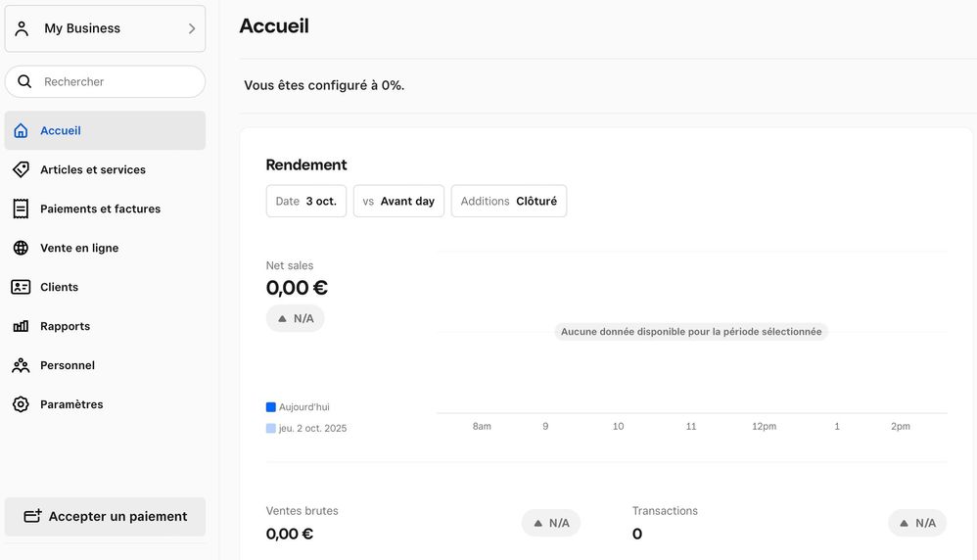Screen dimensions: 977x560
Task: Click the Vous êtes configuré à 0% banner
Action: click(x=324, y=85)
